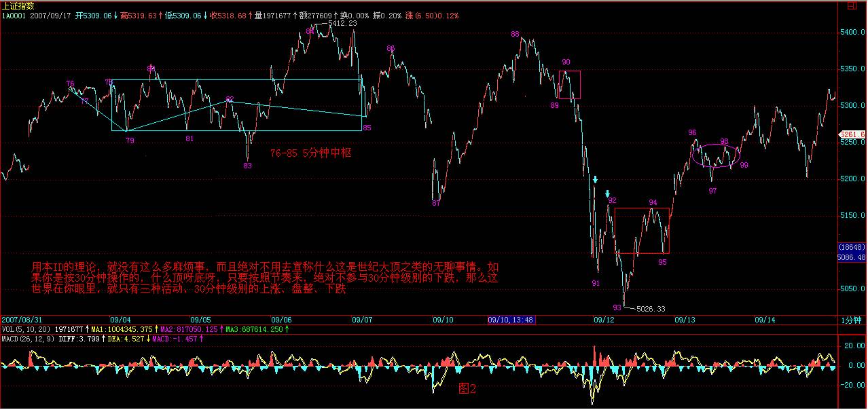Image resolution: width=868 pixels, height=410 pixels.
Task: Select the red rectangle between points 94 and 95
Action: click(x=642, y=231)
